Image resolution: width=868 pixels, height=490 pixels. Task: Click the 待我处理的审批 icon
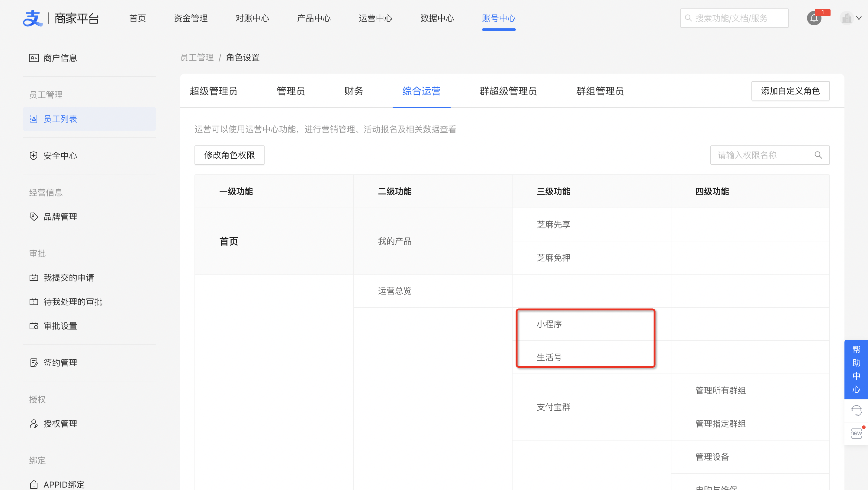pos(34,302)
